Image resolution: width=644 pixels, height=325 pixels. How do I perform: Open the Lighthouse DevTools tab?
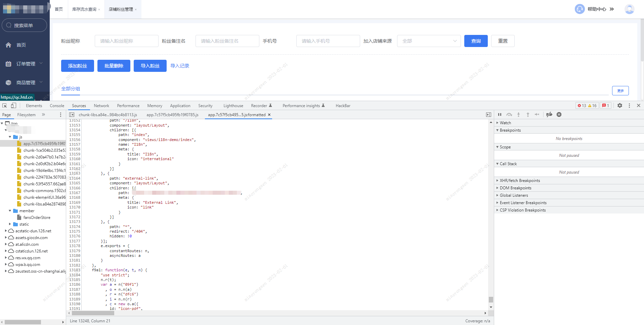click(233, 106)
